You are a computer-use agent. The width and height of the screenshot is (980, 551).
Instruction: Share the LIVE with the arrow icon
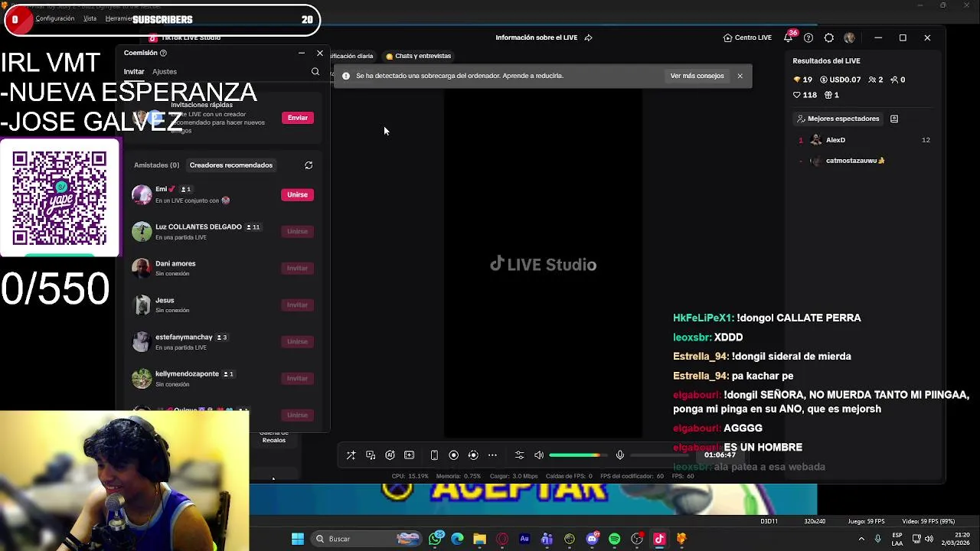pyautogui.click(x=588, y=37)
